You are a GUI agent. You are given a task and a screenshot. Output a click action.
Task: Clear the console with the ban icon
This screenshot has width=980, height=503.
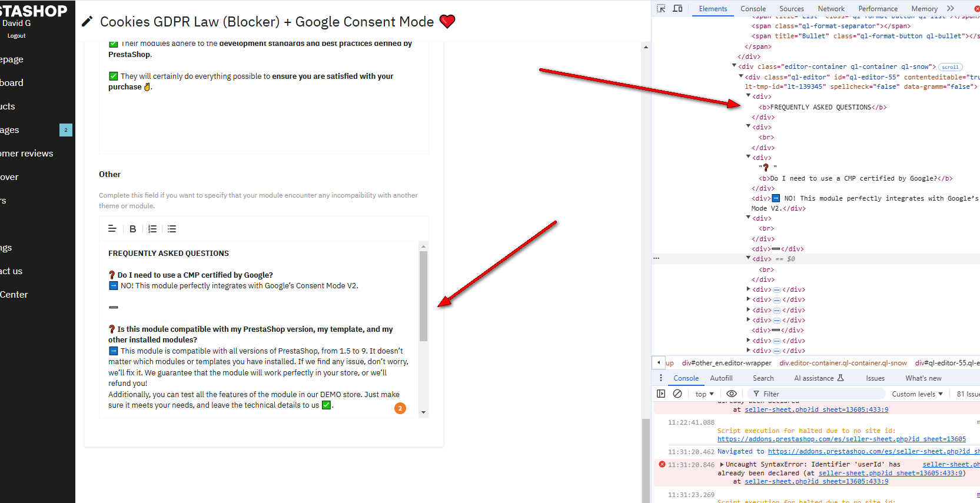coord(677,394)
